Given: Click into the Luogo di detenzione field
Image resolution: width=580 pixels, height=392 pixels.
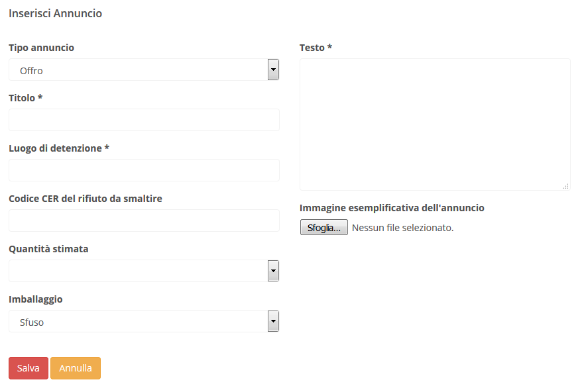Looking at the screenshot, I should tap(144, 170).
